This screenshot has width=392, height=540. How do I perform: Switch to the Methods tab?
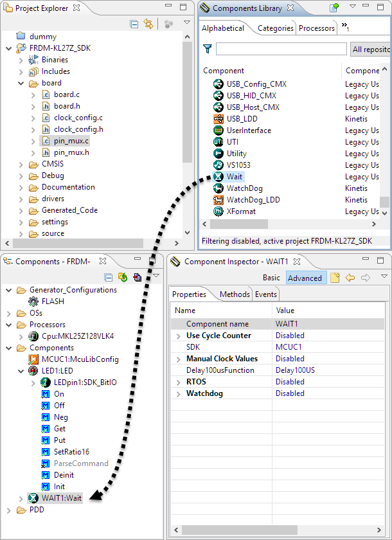235,294
